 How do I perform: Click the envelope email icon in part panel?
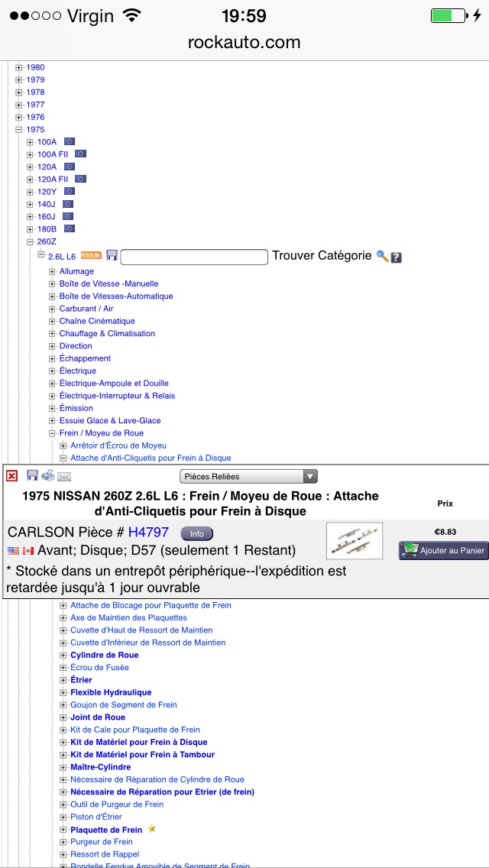point(64,477)
